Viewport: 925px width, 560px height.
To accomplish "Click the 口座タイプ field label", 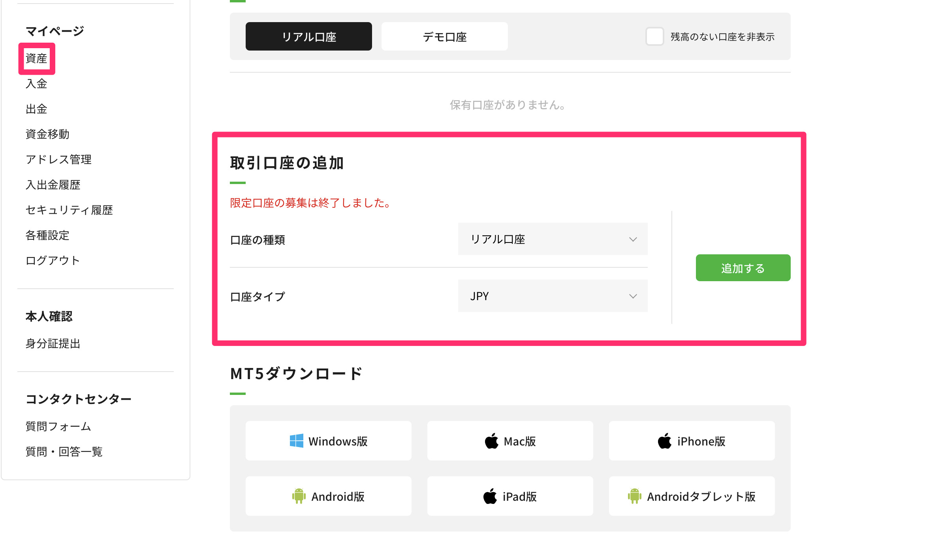I will [258, 297].
